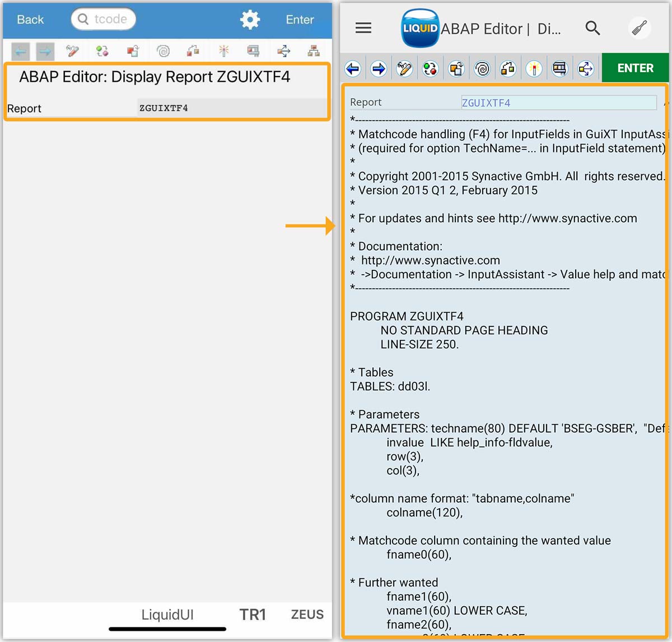Tap the magnifier search icon beside ABAP Editor title
Screen dimensions: 672x642
[x=592, y=28]
